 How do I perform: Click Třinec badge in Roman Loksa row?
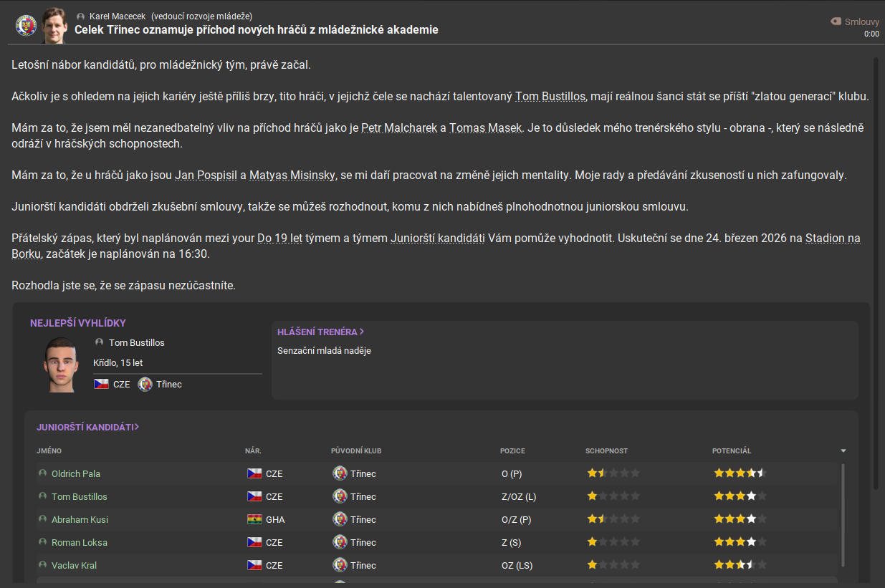(x=340, y=542)
